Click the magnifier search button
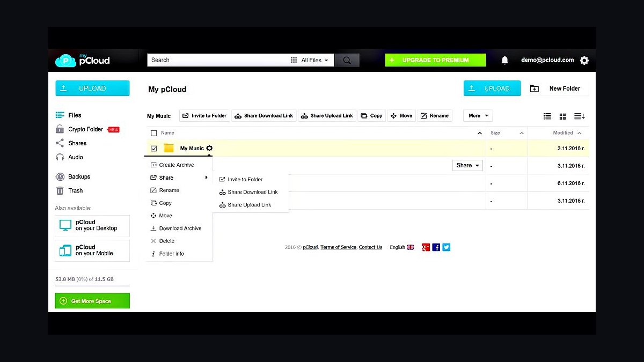The image size is (644, 362). 347,60
